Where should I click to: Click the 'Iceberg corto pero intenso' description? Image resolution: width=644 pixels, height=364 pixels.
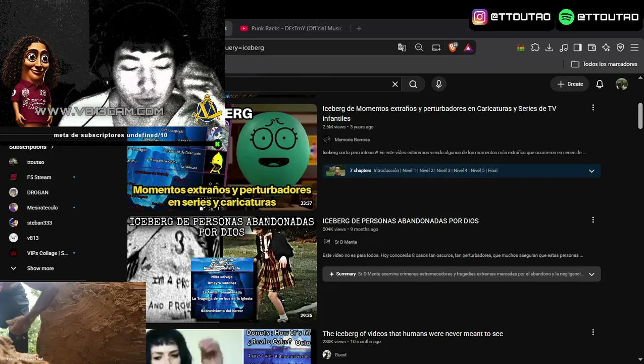coord(454,152)
